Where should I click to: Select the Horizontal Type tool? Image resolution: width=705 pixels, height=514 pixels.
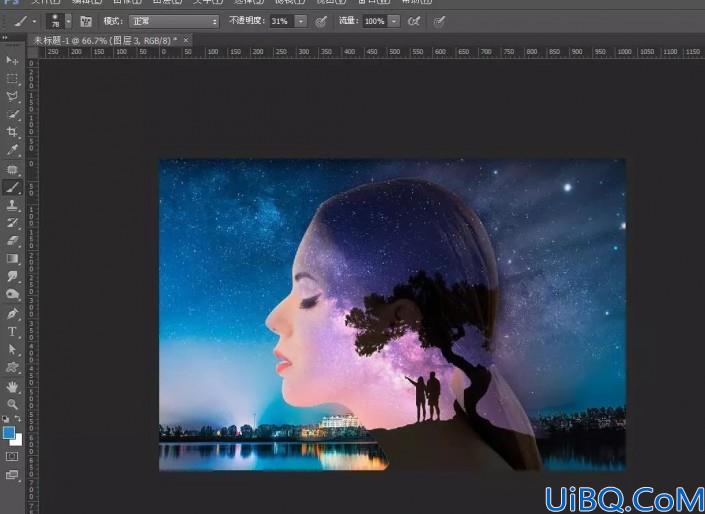tap(12, 332)
